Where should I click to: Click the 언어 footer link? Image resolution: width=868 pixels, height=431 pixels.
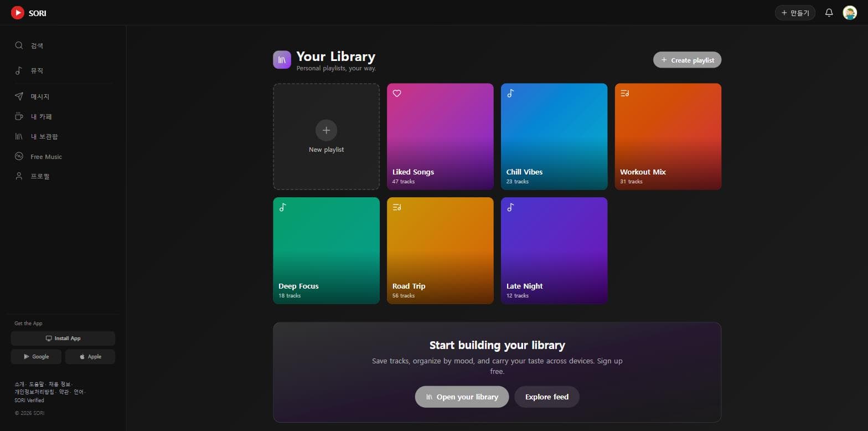79,392
